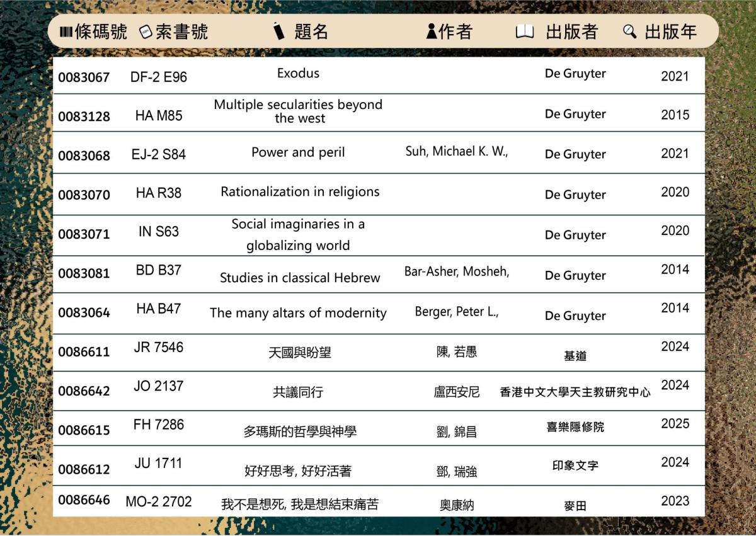Click the pencil icon beside 題名
The height and width of the screenshot is (536, 756).
pos(279,31)
